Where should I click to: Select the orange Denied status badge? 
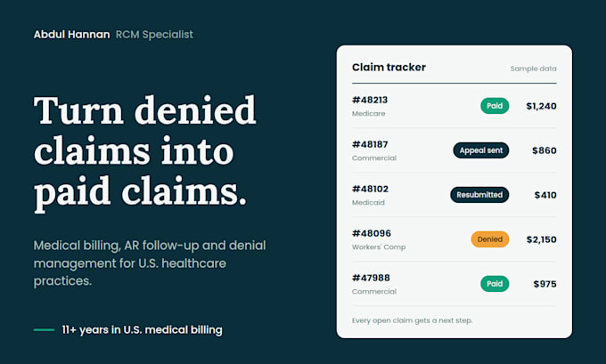(x=489, y=239)
